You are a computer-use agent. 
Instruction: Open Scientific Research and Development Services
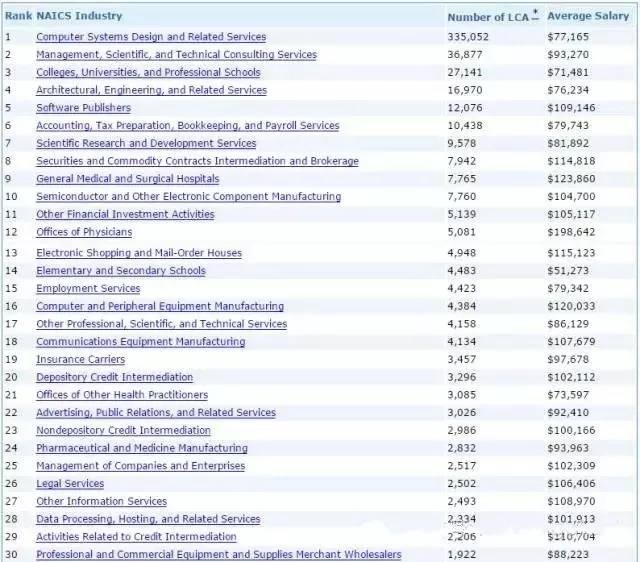146,143
